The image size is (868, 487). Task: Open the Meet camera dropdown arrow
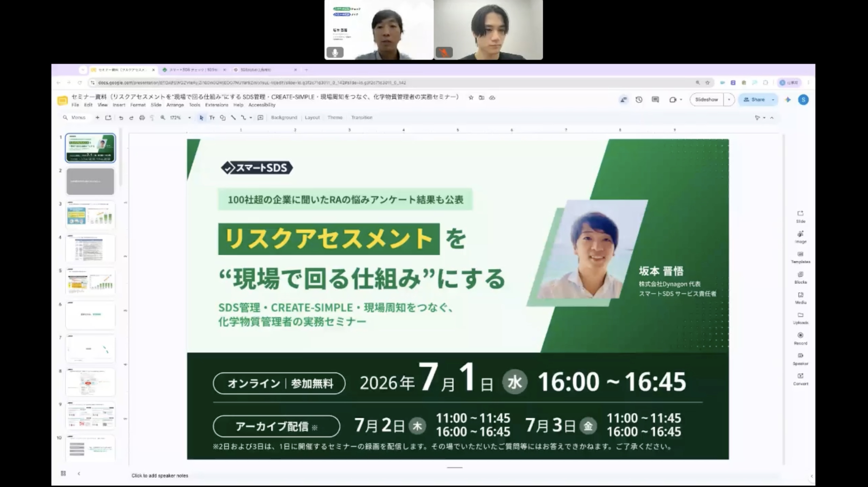[x=681, y=99]
